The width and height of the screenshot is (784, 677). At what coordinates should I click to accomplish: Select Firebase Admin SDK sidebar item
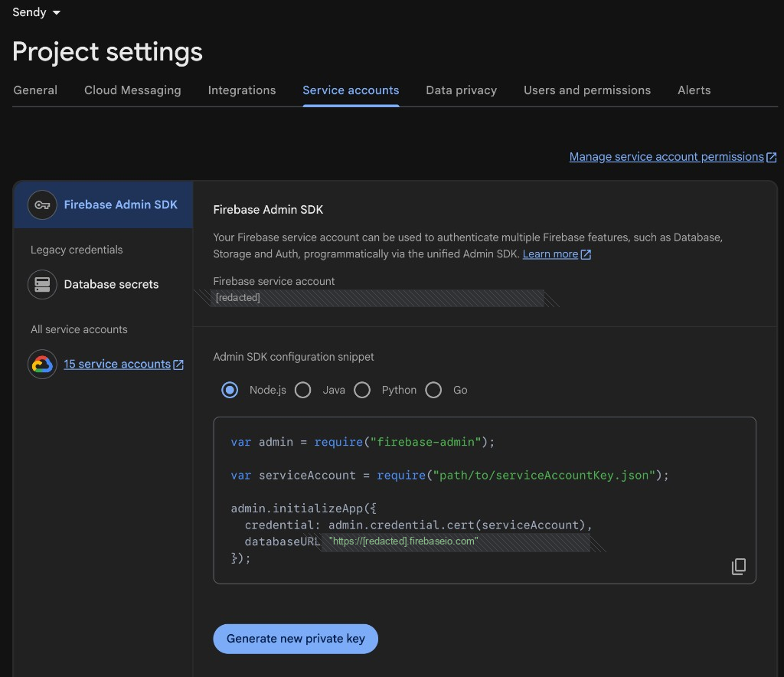pos(103,205)
